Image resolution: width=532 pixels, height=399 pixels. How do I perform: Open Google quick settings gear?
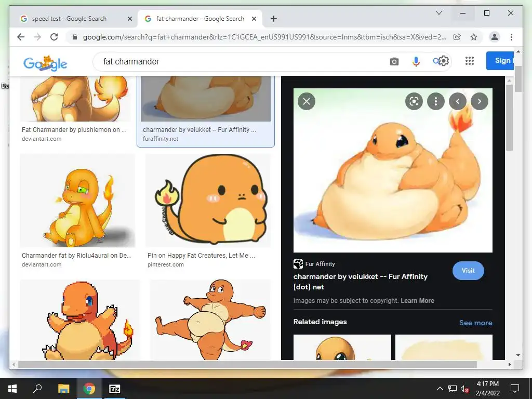[x=444, y=61]
